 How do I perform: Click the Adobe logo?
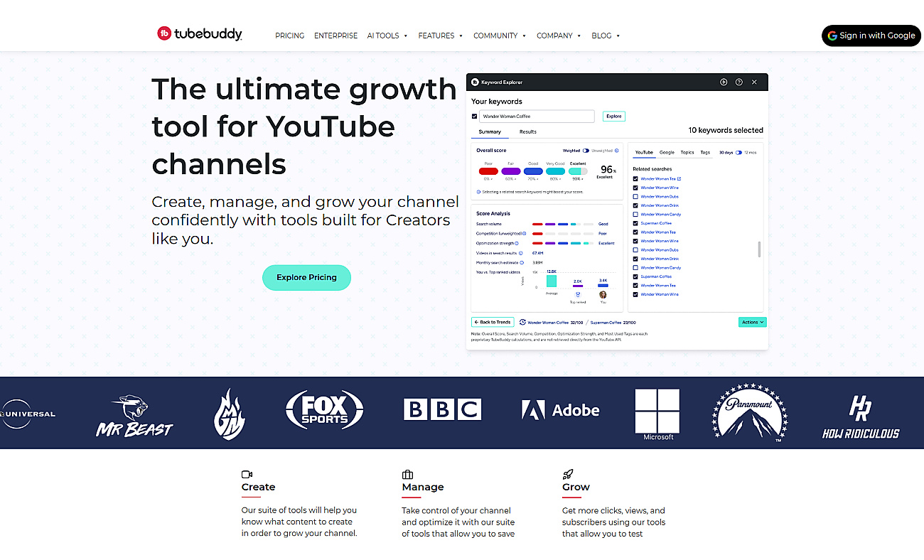pos(561,410)
